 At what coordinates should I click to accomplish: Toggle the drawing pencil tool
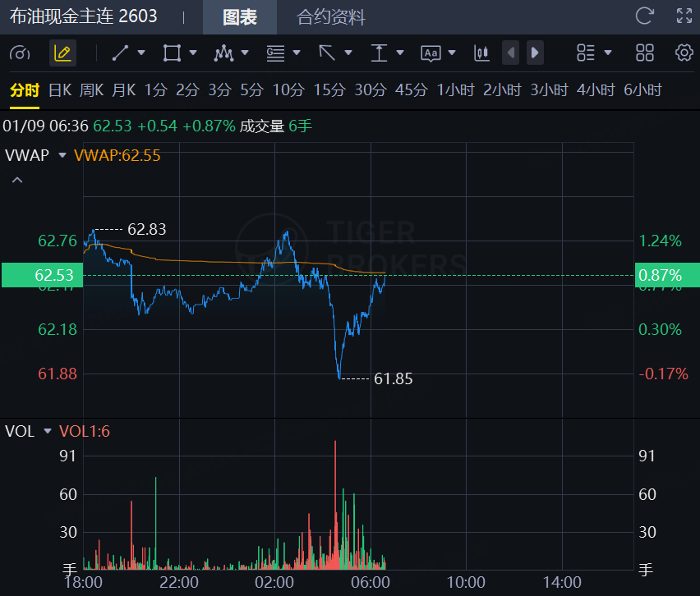point(62,53)
